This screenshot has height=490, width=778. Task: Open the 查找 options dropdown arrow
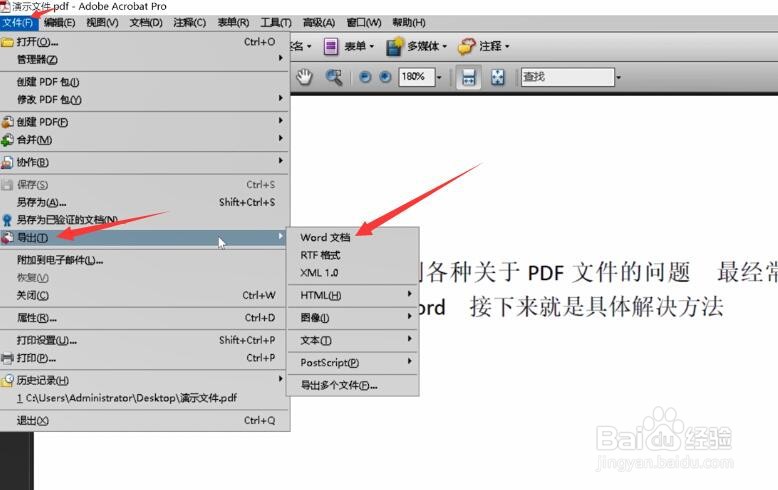click(618, 77)
